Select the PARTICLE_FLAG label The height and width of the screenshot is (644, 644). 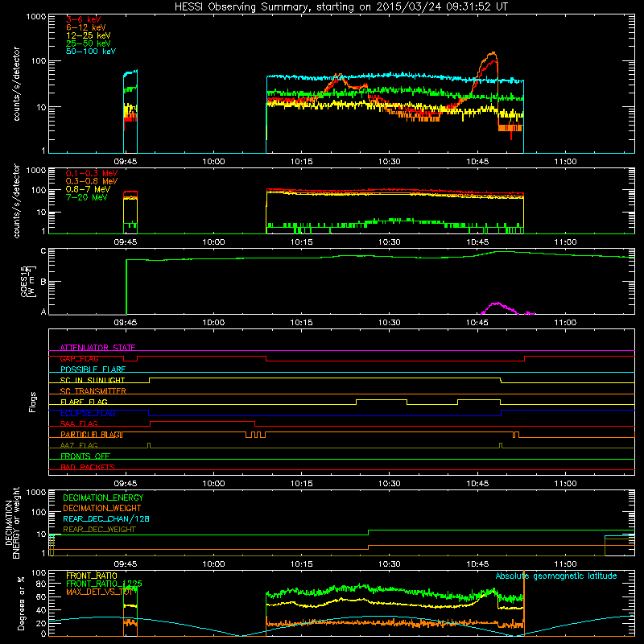[x=91, y=435]
